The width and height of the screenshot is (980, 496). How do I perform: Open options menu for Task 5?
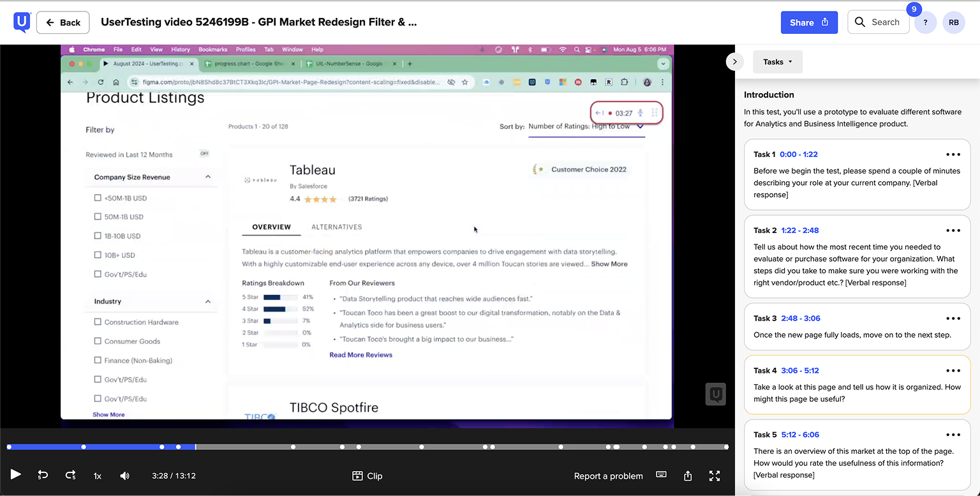tap(953, 435)
